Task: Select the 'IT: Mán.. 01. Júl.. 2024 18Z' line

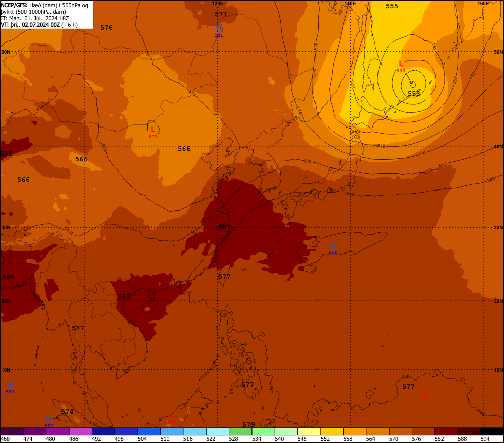Action: [x=35, y=18]
